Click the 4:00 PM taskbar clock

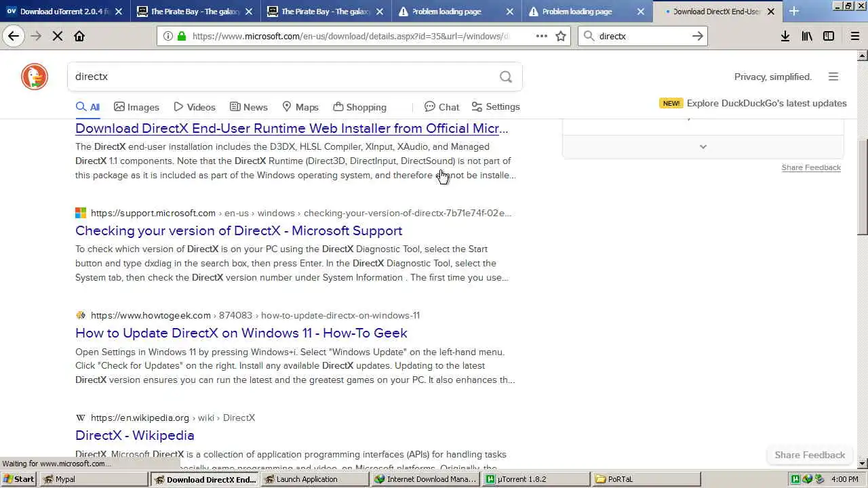click(844, 479)
